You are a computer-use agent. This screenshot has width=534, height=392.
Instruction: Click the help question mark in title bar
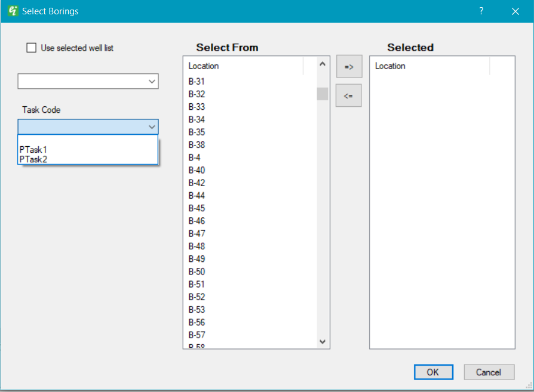click(x=481, y=11)
